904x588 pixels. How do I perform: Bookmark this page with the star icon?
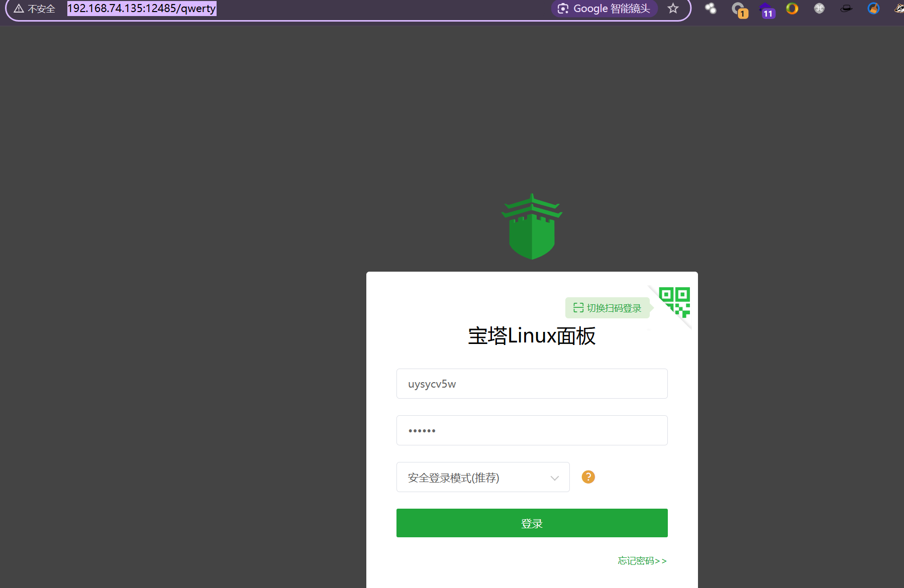[x=673, y=9]
